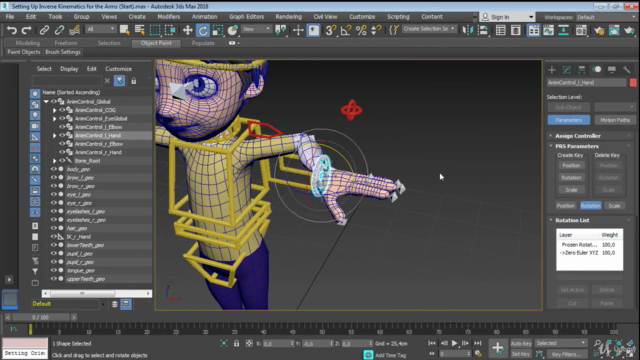Go to the End frame button
The height and width of the screenshot is (360, 640).
pyautogui.click(x=477, y=343)
